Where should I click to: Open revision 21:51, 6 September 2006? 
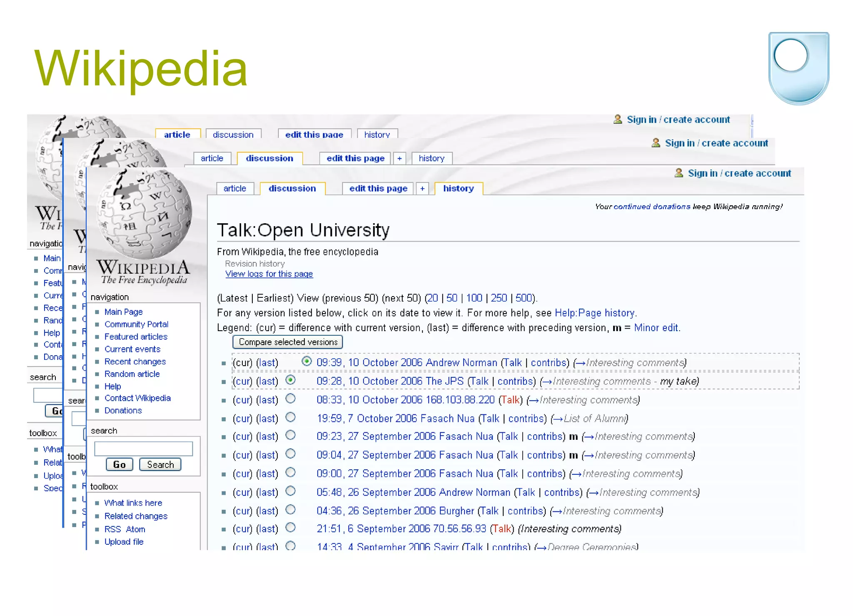[x=373, y=529]
